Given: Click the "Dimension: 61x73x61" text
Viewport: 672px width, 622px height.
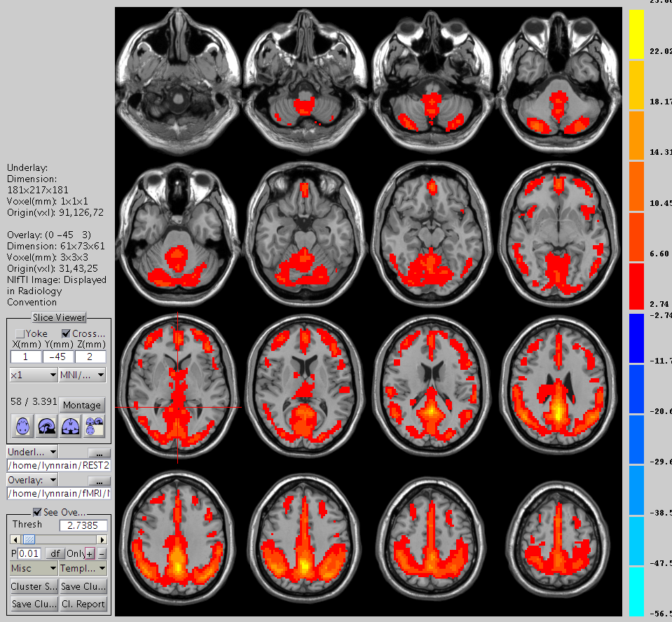Looking at the screenshot, I should click(x=56, y=246).
